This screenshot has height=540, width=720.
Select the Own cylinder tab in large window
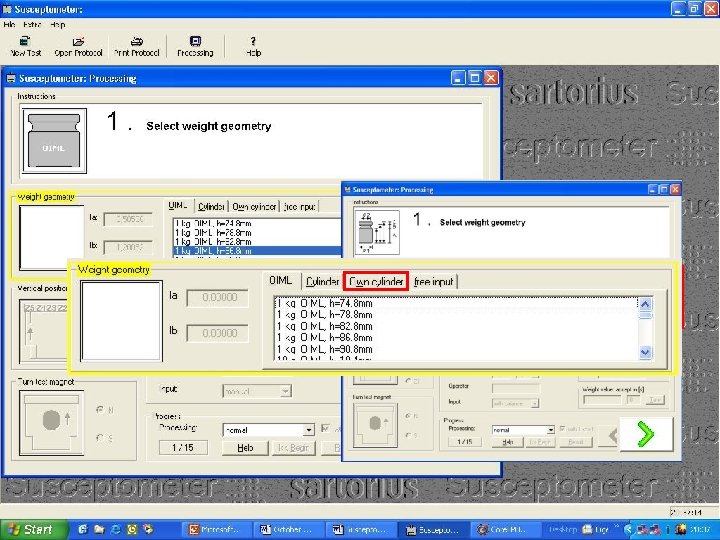click(x=254, y=207)
